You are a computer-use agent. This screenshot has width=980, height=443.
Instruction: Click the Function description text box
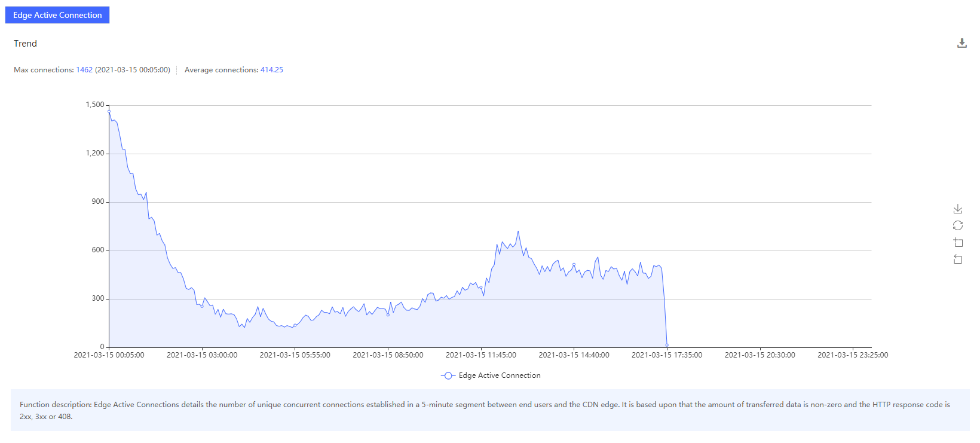tap(490, 410)
